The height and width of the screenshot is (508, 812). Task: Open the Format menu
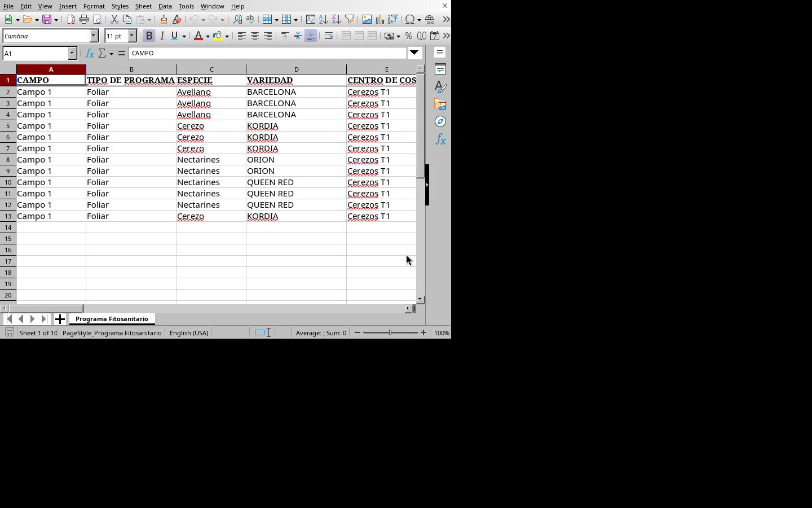coord(94,6)
